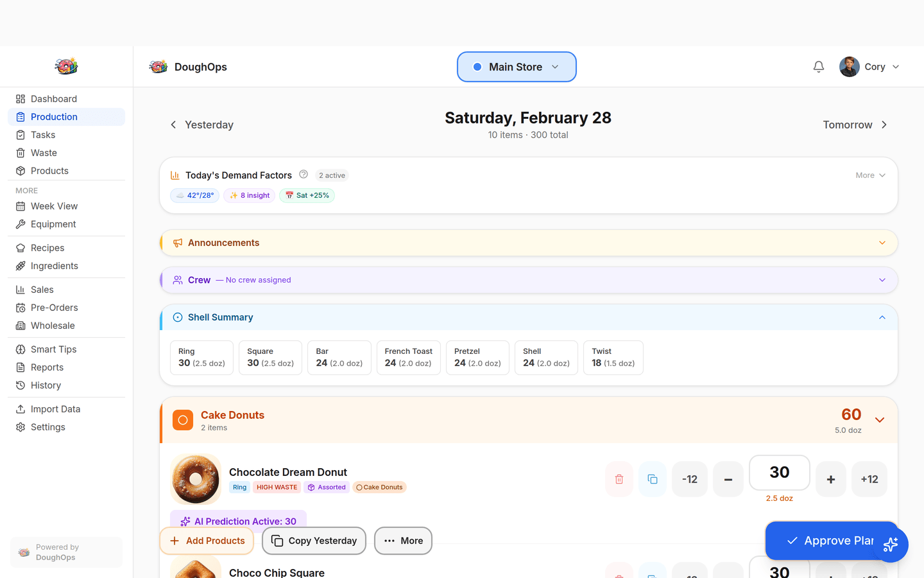
Task: Go to the Dashboard from the sidebar
Action: (x=54, y=98)
